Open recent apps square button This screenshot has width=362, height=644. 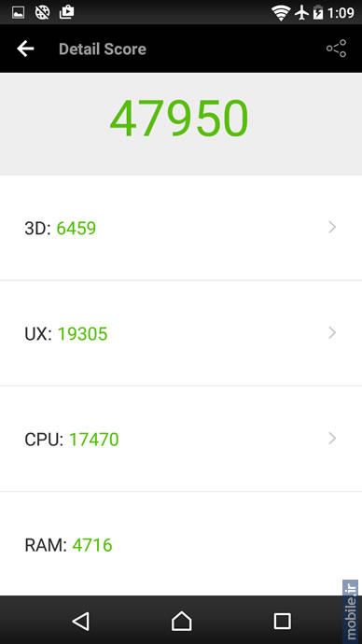283,621
